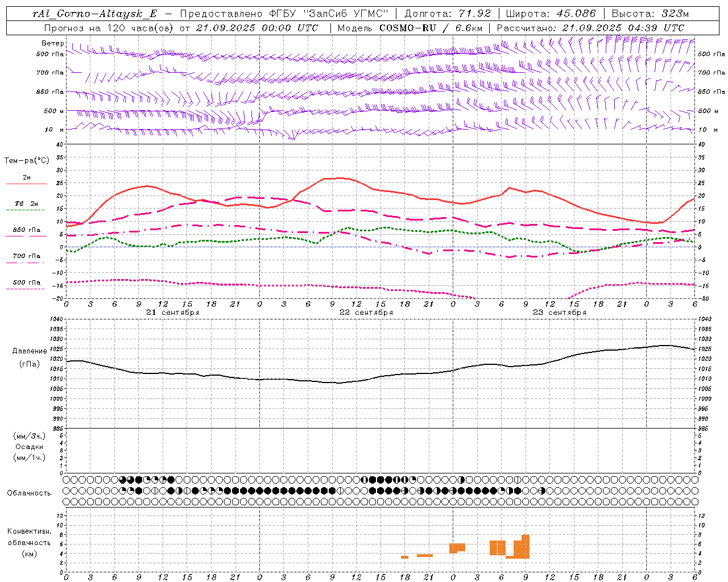Click the 40 value at top of left temperature axis
Viewport: 728px width, 582px height.
[60, 145]
